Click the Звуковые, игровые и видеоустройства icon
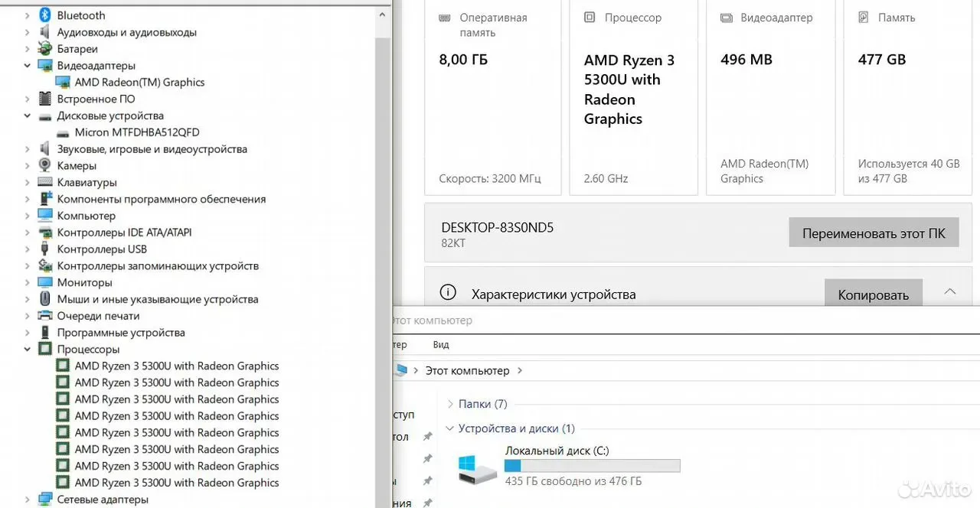Viewport: 980px width, 508px height. click(44, 149)
